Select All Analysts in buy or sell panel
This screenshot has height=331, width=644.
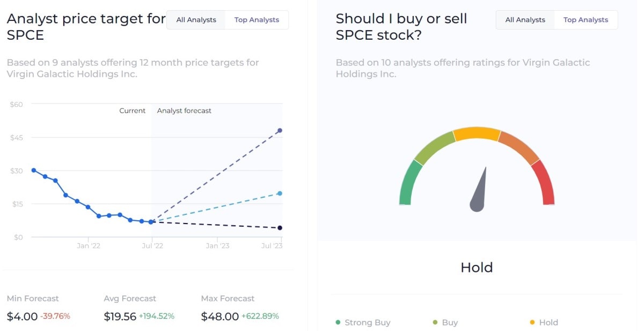(525, 20)
